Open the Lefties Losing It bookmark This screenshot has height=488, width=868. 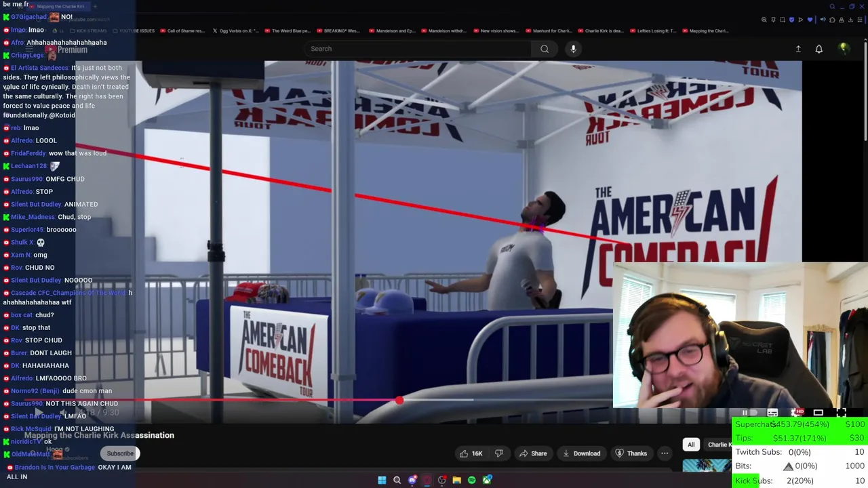(652, 30)
